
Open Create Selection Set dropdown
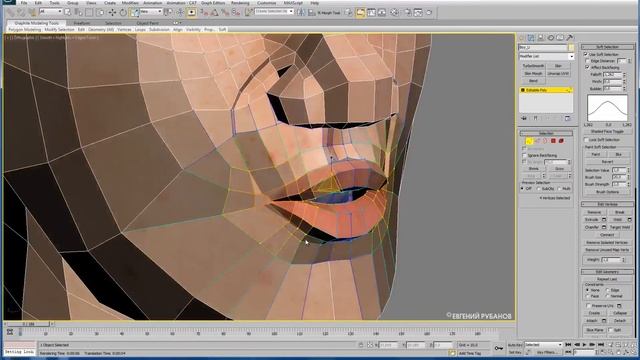pyautogui.click(x=274, y=12)
